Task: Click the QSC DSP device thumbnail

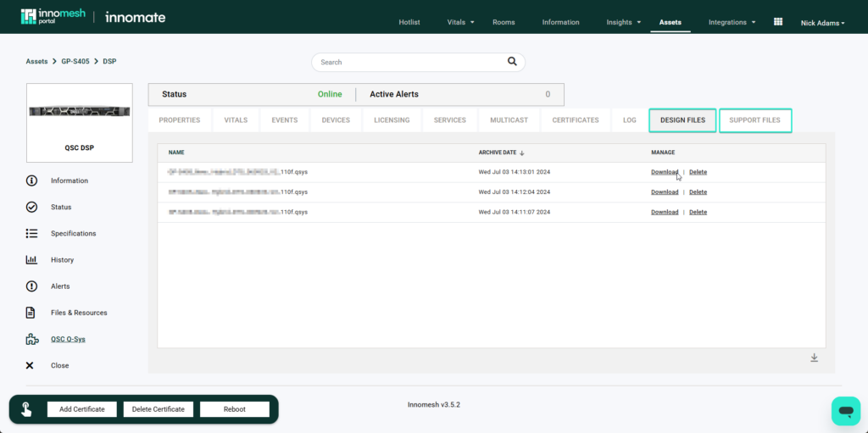Action: [x=80, y=123]
